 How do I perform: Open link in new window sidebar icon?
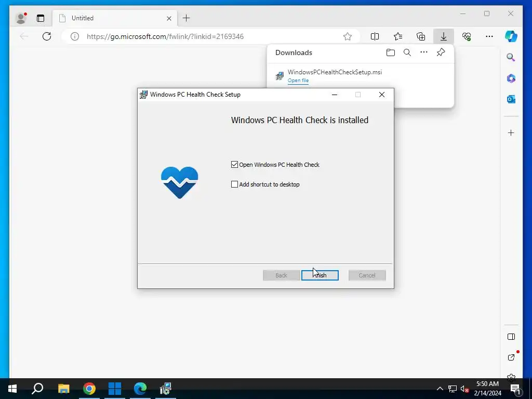(x=511, y=357)
